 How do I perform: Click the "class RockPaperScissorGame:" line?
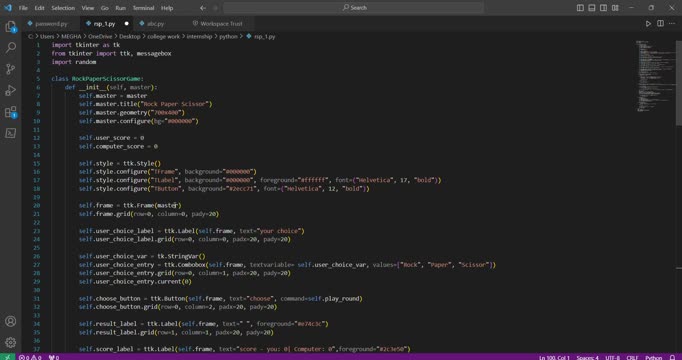pyautogui.click(x=97, y=79)
